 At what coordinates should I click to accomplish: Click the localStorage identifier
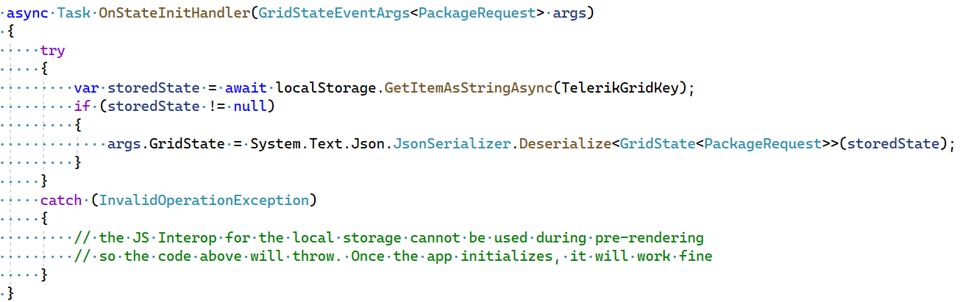(x=326, y=88)
